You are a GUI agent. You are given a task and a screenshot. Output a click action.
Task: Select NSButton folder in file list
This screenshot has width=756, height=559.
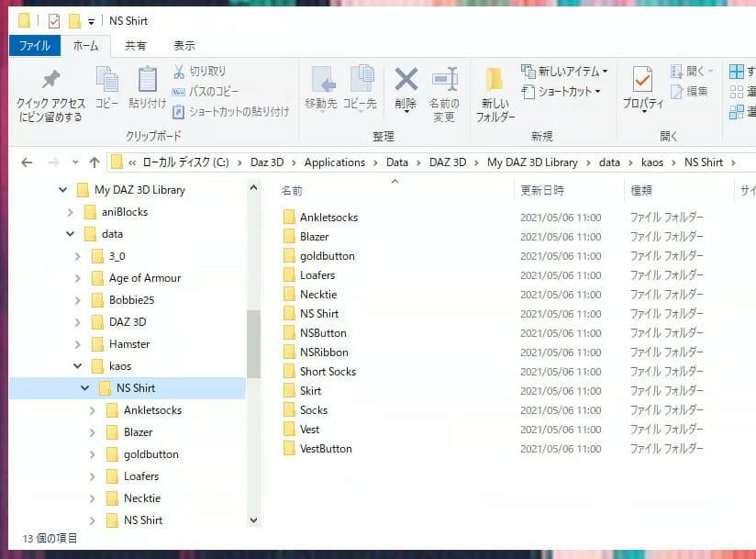point(323,333)
